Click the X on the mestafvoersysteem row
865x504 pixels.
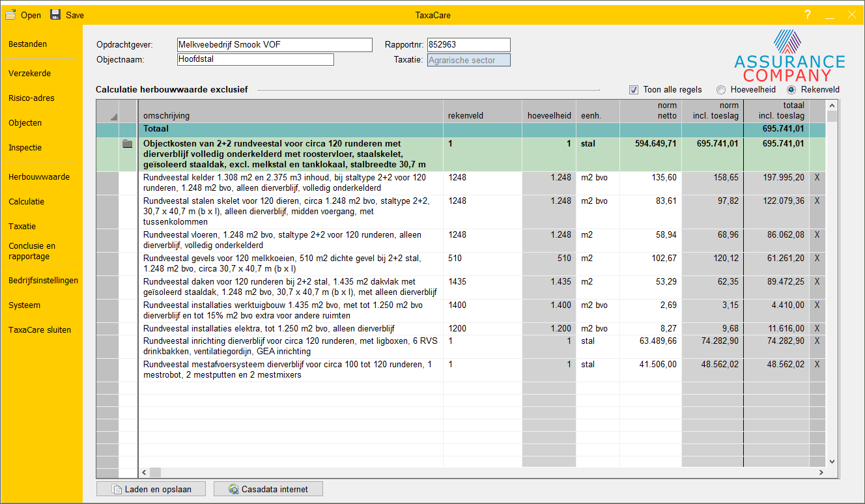click(x=817, y=365)
